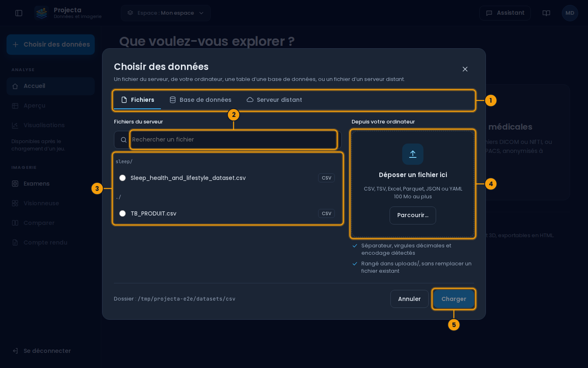Click the Comparer icon
The image size is (588, 368).
pyautogui.click(x=15, y=223)
